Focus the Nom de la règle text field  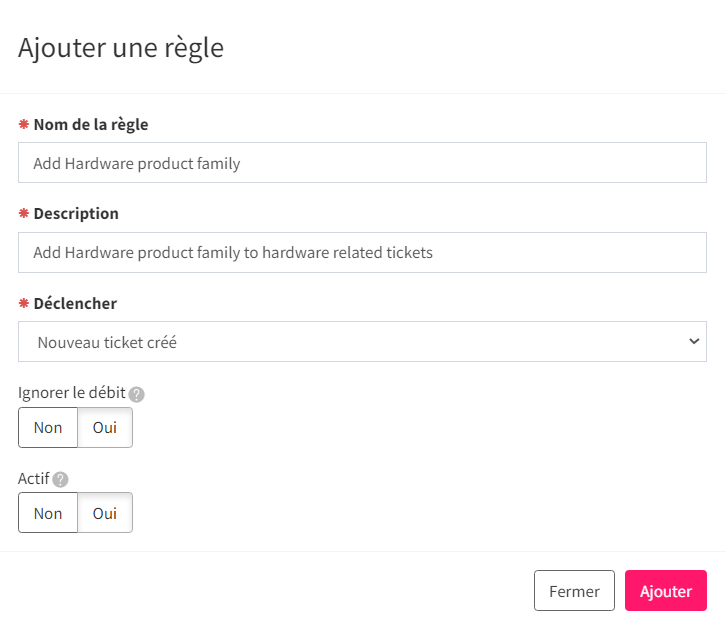362,162
